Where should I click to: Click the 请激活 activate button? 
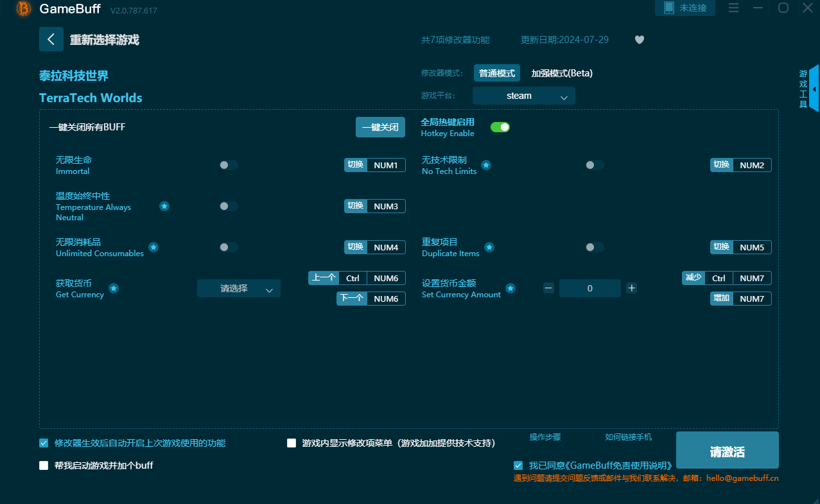[x=728, y=450]
